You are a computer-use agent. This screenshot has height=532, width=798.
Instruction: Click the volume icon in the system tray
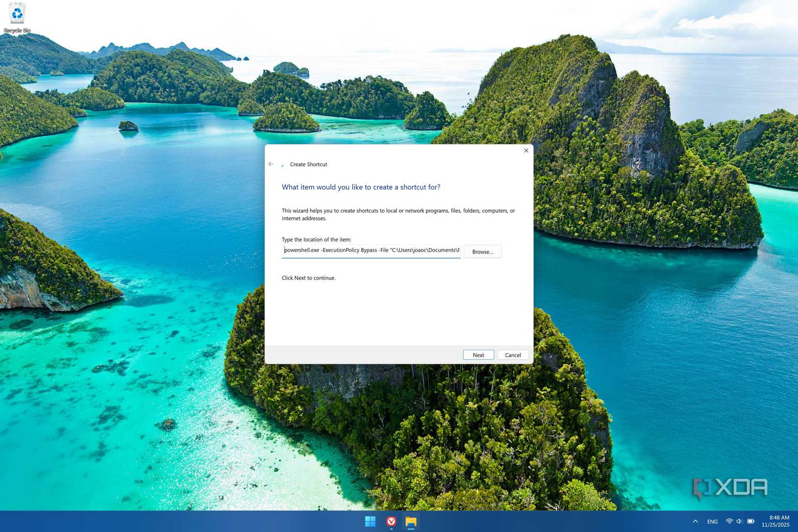[x=739, y=521]
